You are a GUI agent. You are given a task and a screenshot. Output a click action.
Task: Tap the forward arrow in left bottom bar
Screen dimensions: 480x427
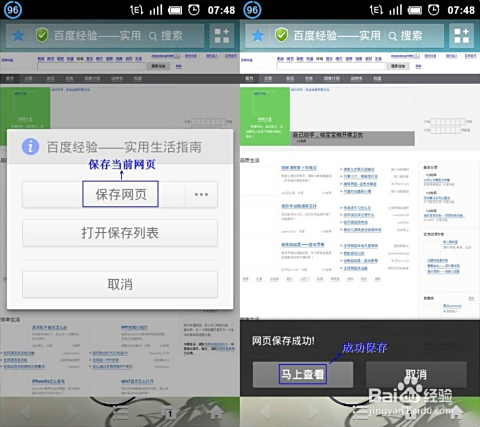pos(73,412)
